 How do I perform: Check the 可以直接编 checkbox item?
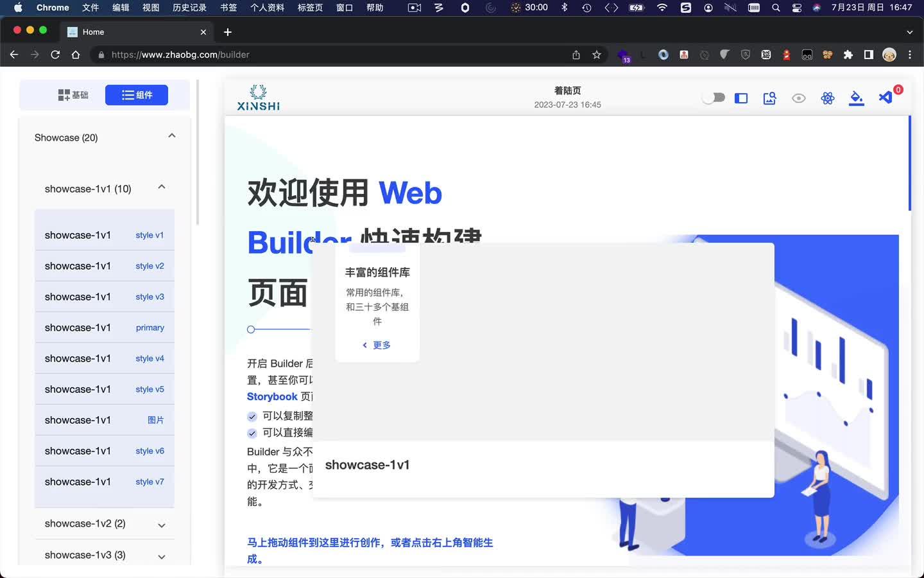click(x=252, y=433)
